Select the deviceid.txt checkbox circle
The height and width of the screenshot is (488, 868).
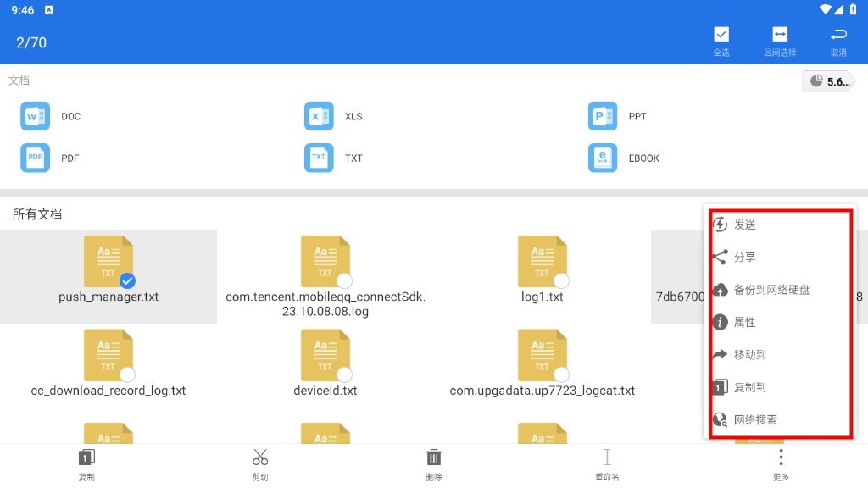tap(344, 374)
